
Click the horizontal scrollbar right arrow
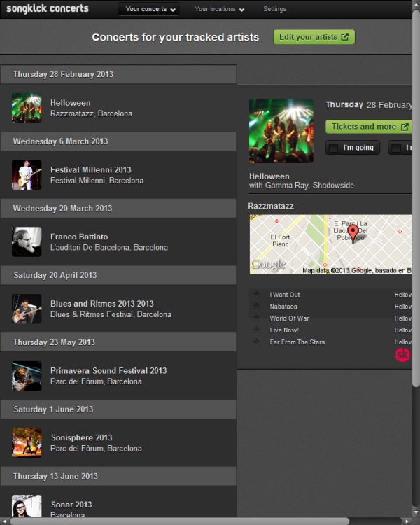click(x=407, y=521)
